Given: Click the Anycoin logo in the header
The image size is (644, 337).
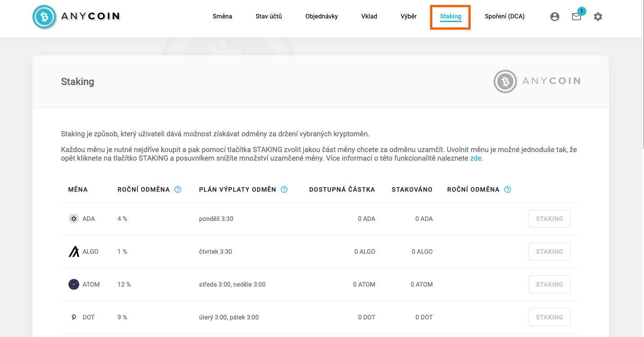Looking at the screenshot, I should pos(77,17).
